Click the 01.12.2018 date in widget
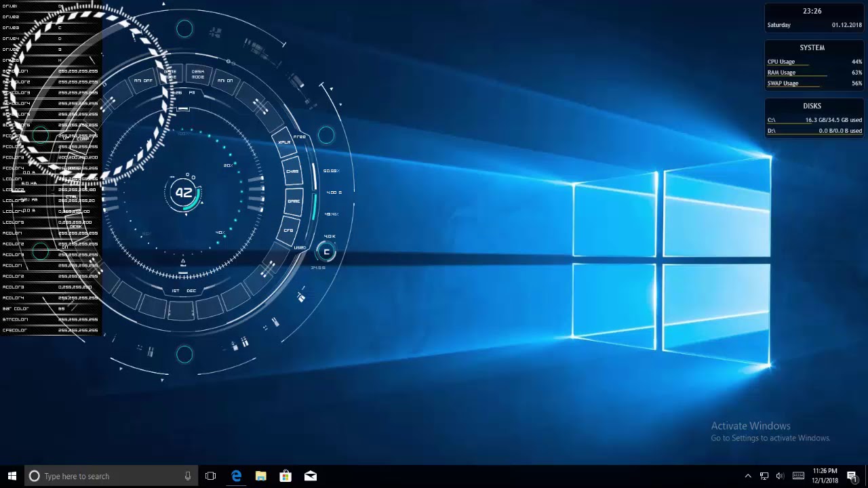Image resolution: width=868 pixels, height=488 pixels. click(x=847, y=25)
